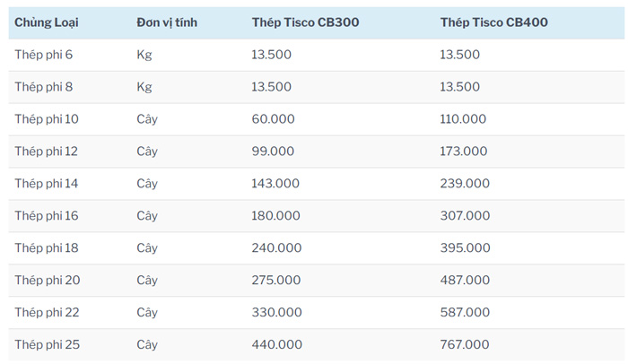Click the Đơn vị tính column header
Image resolution: width=628 pixels, height=364 pixels.
168,22
